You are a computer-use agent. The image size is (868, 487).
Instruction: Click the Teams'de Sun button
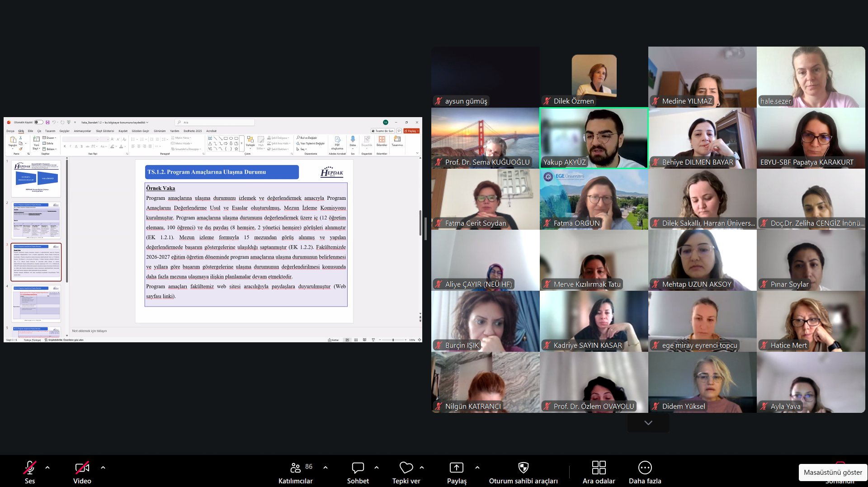click(x=383, y=131)
